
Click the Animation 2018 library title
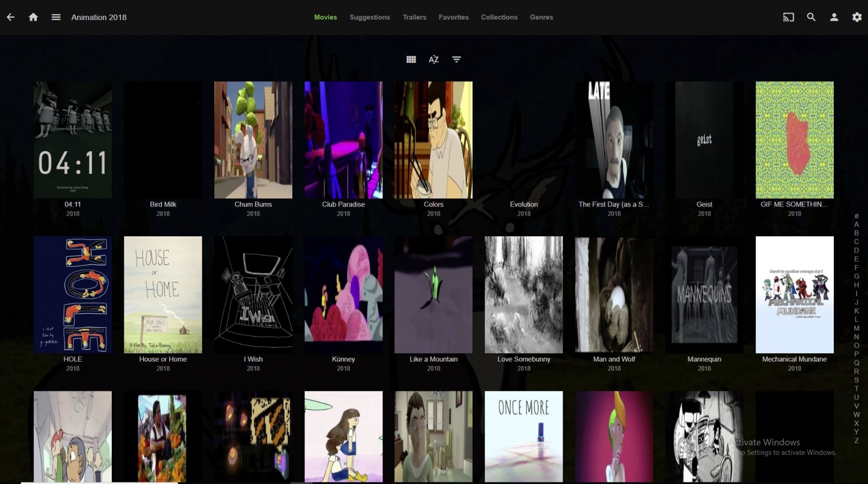[x=99, y=17]
